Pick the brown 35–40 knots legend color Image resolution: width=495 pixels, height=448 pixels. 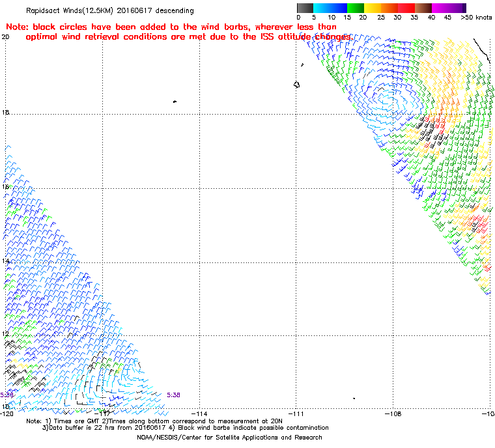tap(423, 8)
